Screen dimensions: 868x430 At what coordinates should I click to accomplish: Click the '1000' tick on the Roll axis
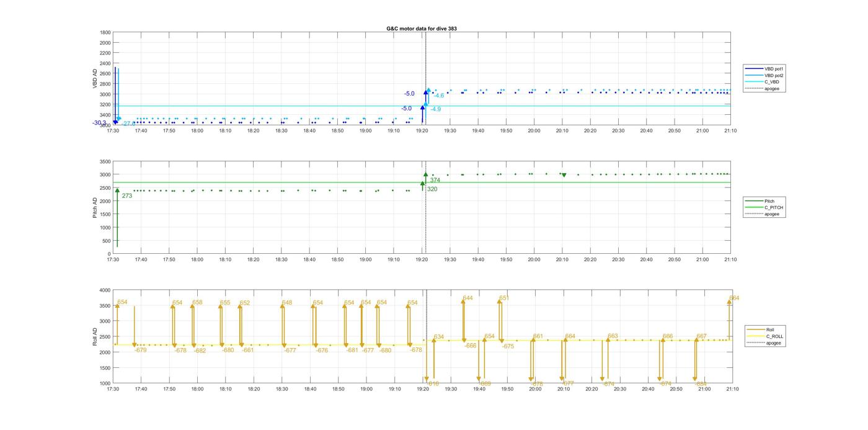pyautogui.click(x=104, y=383)
